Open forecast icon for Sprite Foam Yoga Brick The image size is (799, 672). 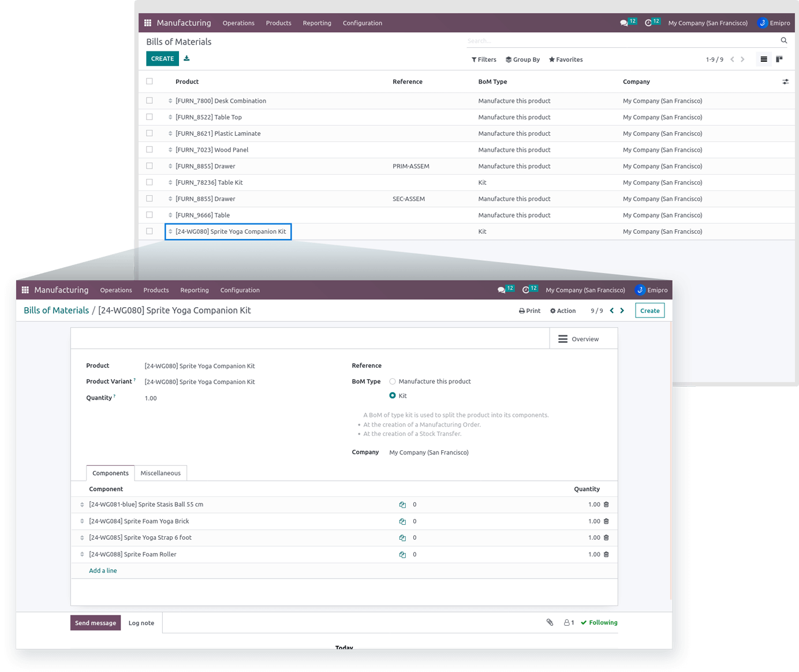click(402, 521)
